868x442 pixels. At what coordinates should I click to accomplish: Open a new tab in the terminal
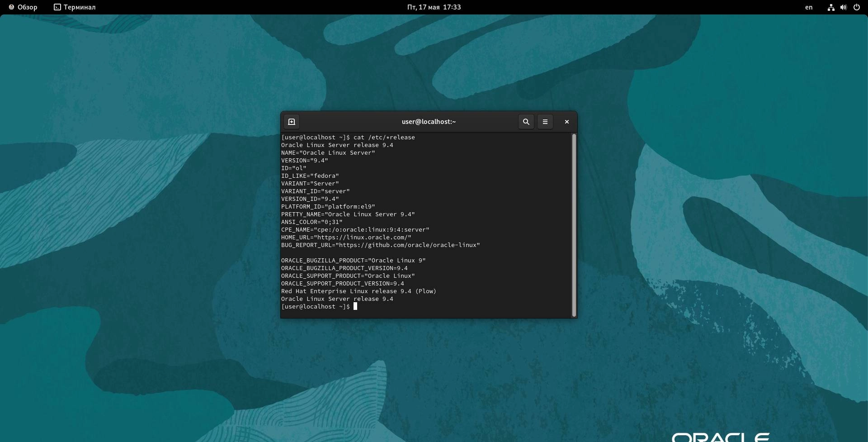(292, 122)
